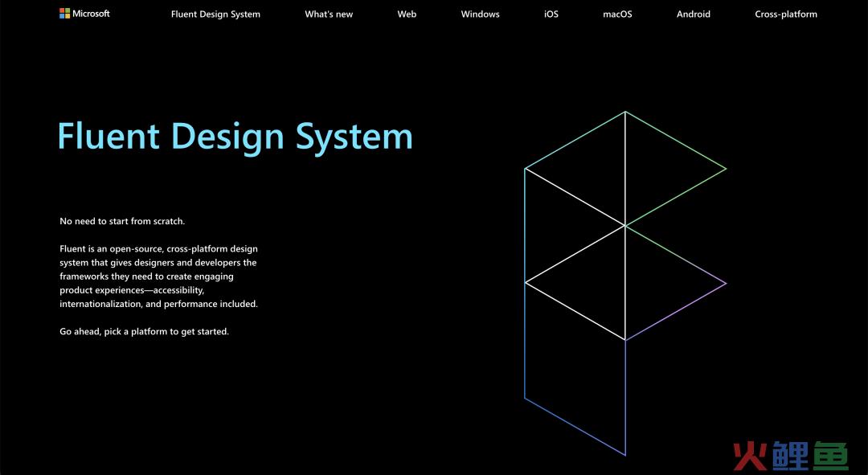This screenshot has width=868, height=475.
Task: Click the 'No need to start from scratch.' text
Action: [x=122, y=221]
